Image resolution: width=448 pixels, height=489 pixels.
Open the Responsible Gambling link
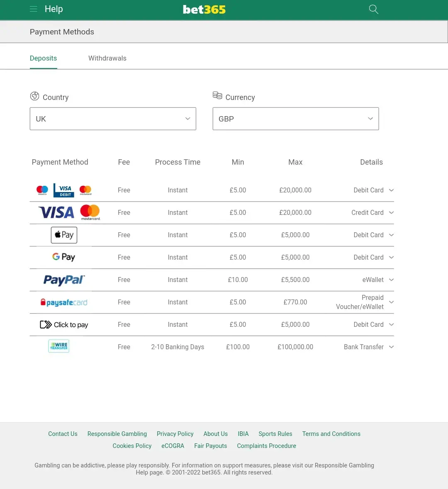click(117, 434)
